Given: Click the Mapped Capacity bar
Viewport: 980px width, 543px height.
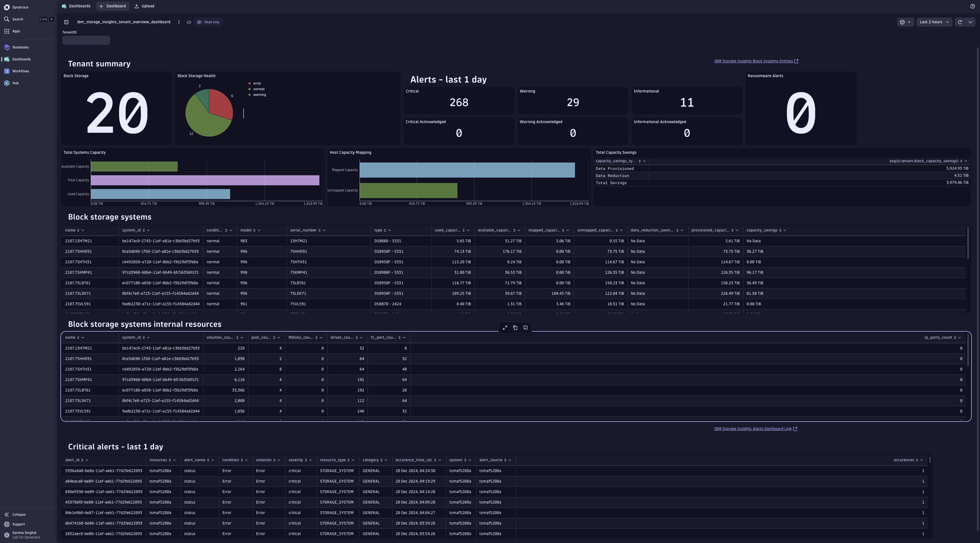Looking at the screenshot, I should pyautogui.click(x=467, y=170).
